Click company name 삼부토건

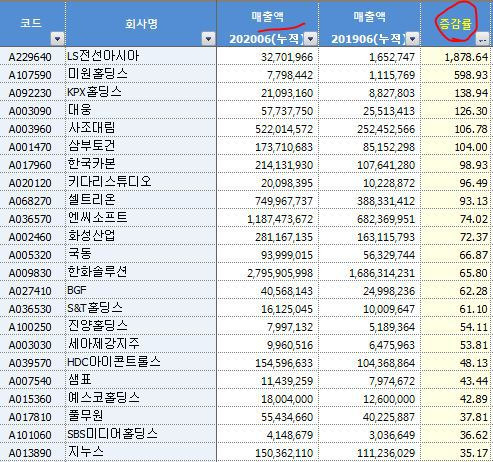tap(92, 145)
